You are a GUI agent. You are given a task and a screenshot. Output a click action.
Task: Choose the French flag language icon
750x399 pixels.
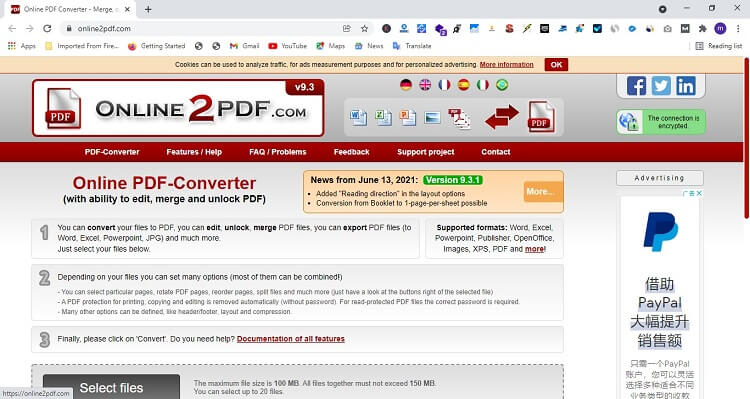click(x=444, y=85)
